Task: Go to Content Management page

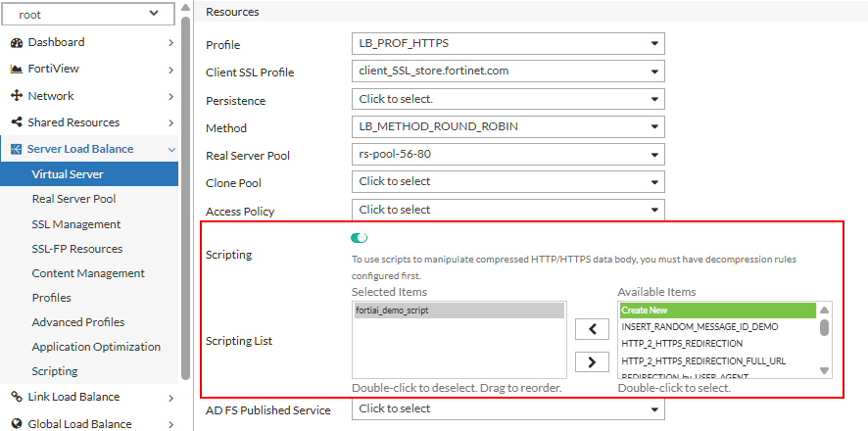Action: [88, 273]
